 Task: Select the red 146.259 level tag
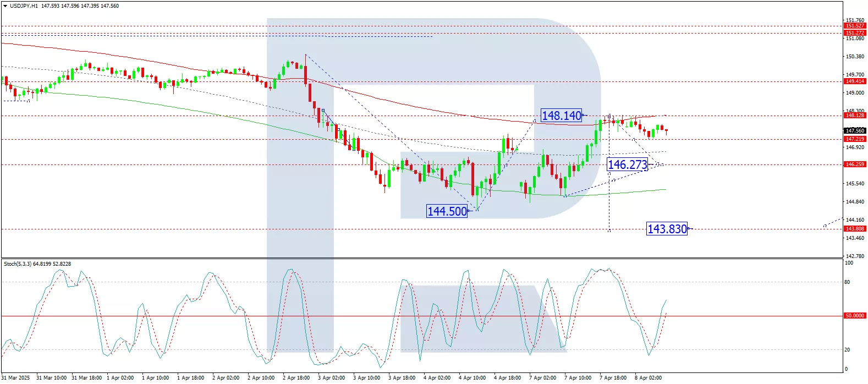coord(855,164)
